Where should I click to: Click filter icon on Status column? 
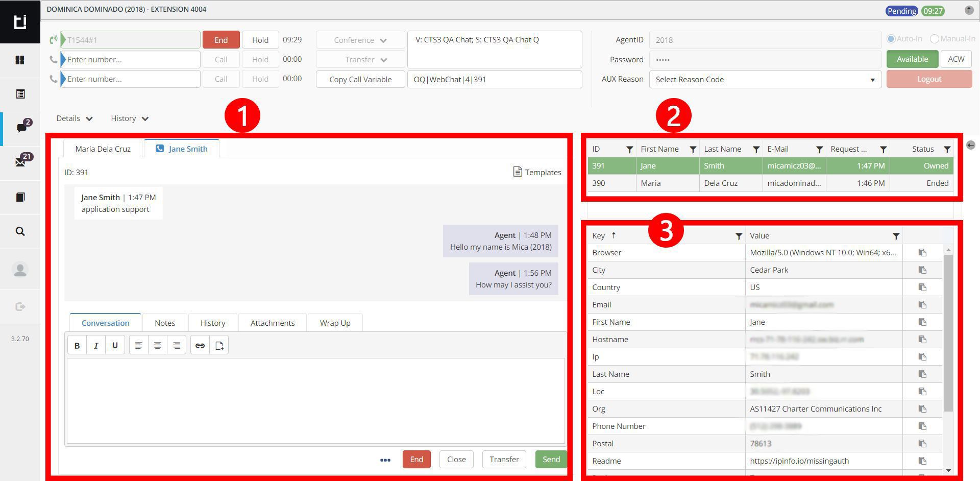click(947, 150)
